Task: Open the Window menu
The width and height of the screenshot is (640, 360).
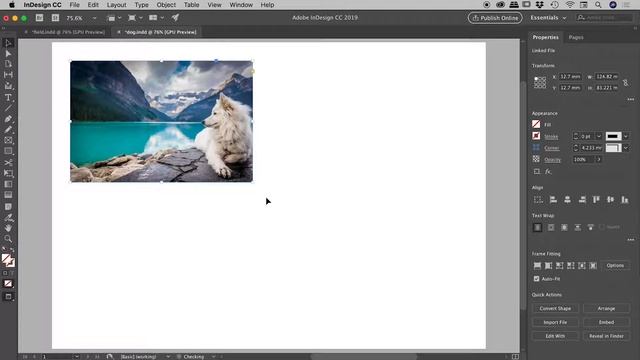Action: point(241,5)
